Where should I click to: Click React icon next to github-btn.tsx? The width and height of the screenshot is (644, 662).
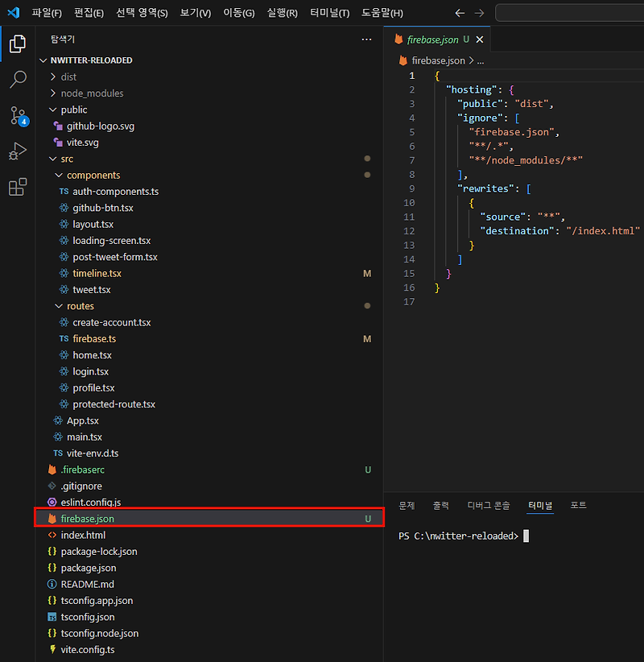(x=64, y=208)
